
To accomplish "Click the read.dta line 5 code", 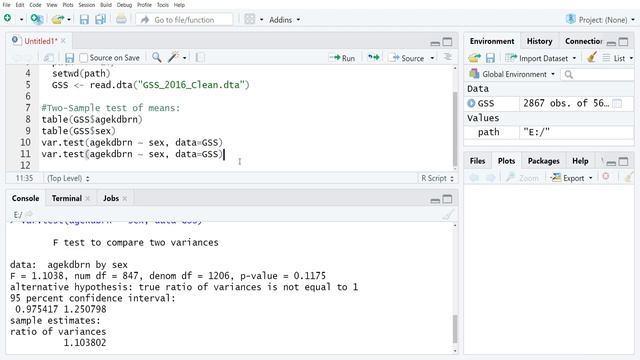I will click(151, 85).
